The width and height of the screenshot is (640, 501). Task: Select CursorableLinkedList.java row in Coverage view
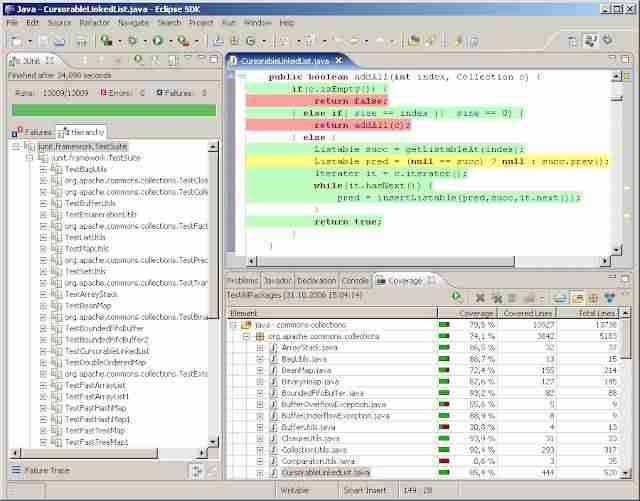pyautogui.click(x=325, y=472)
